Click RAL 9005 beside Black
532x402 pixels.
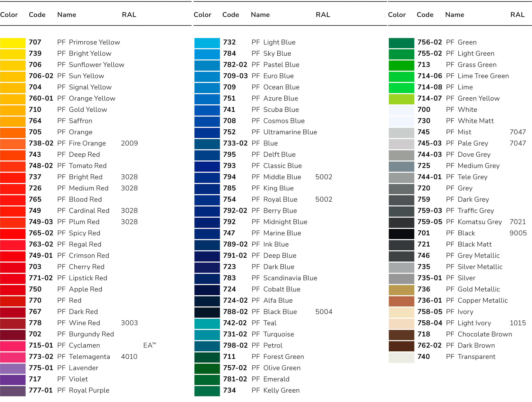coord(518,233)
